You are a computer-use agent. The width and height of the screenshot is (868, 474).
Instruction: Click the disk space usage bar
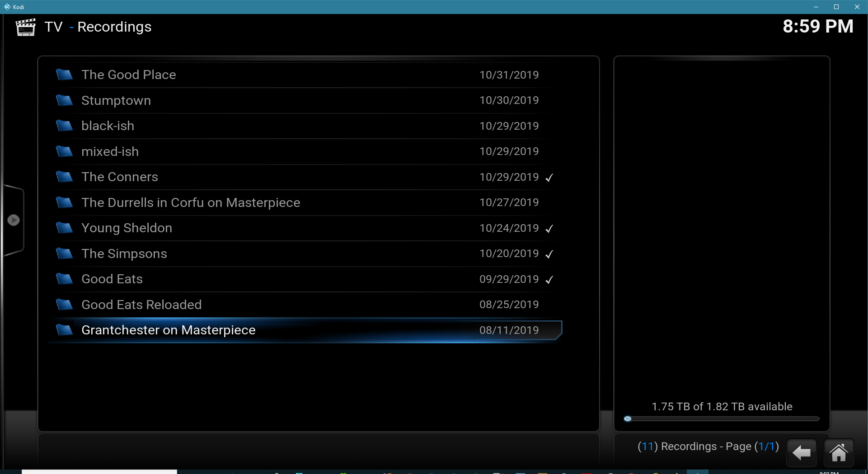click(721, 419)
